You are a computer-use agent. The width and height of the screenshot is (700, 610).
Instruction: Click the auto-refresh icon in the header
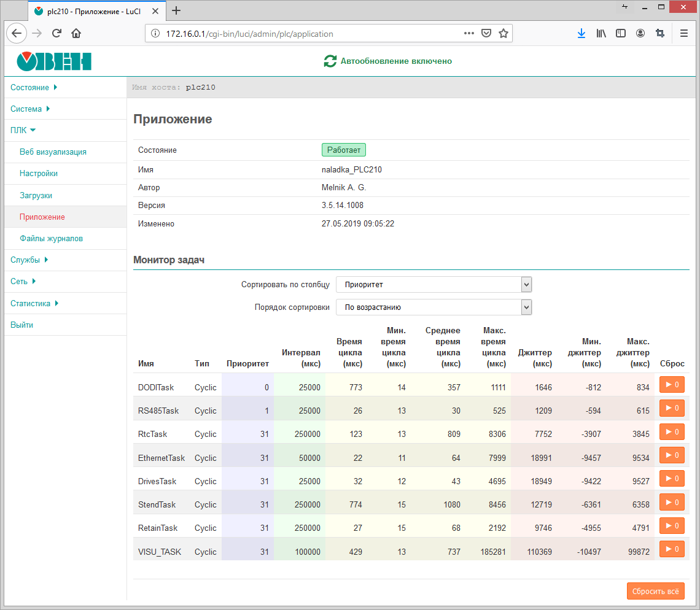pyautogui.click(x=330, y=61)
